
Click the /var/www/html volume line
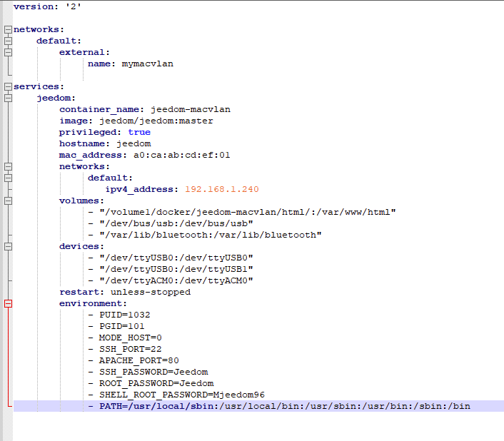[x=242, y=212]
